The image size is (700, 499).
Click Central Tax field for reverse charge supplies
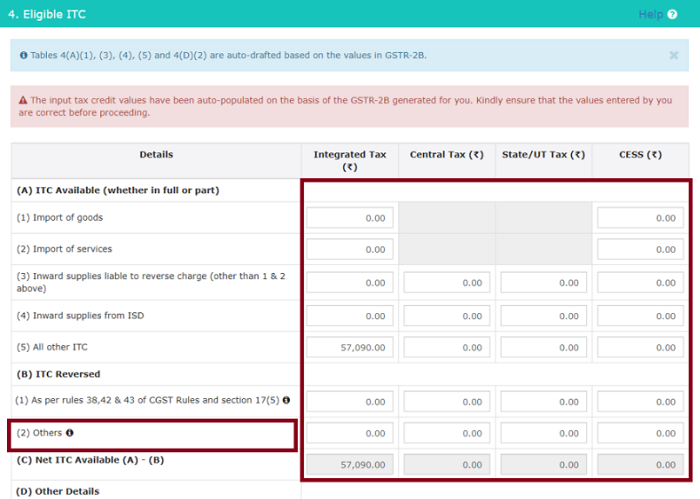click(x=446, y=283)
